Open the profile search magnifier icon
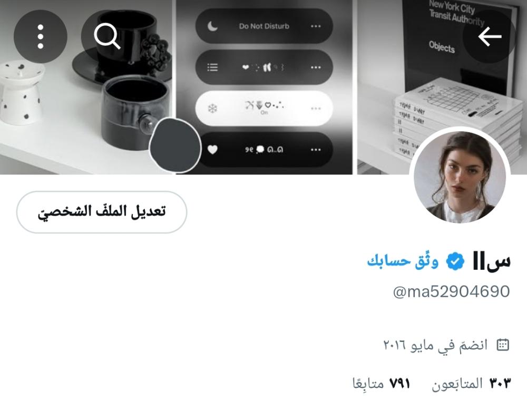Viewport: 527px width, 420px height. coord(107,36)
